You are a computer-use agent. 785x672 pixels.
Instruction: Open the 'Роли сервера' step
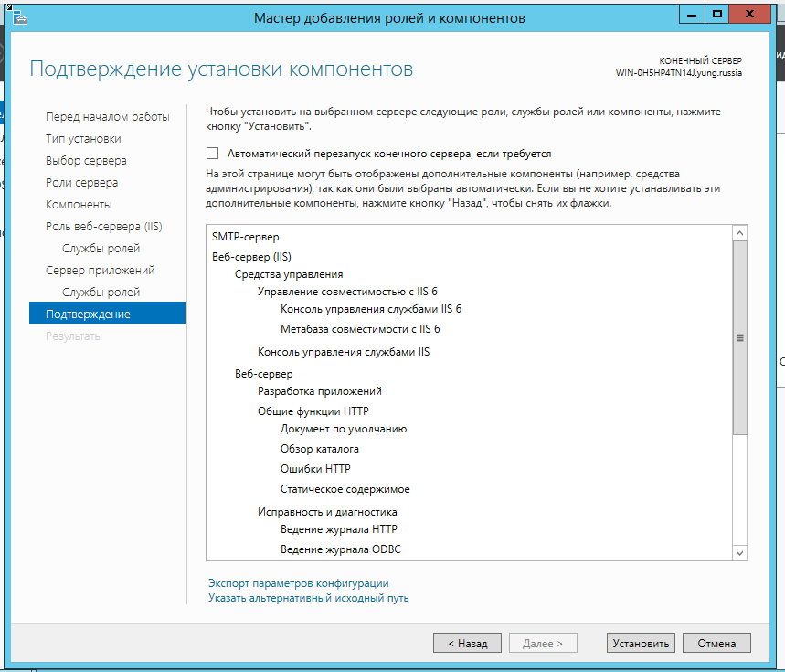click(81, 183)
